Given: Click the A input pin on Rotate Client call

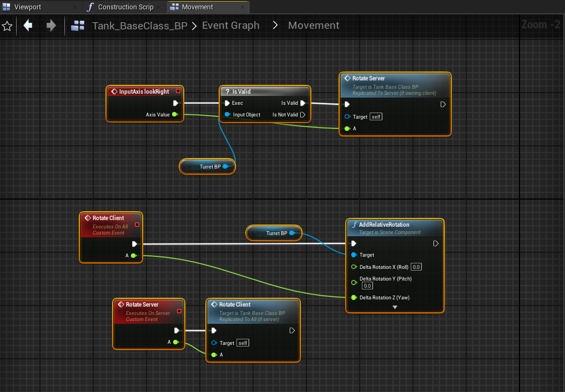Looking at the screenshot, I should 214,355.
